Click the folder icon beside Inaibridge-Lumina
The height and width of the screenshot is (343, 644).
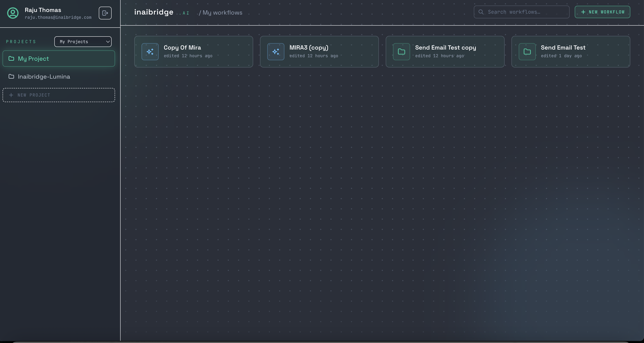[x=11, y=76]
